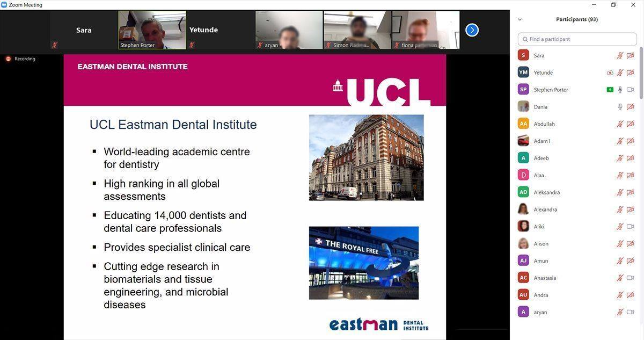Select Alison in the participants list
The image size is (644, 340).
click(541, 244)
